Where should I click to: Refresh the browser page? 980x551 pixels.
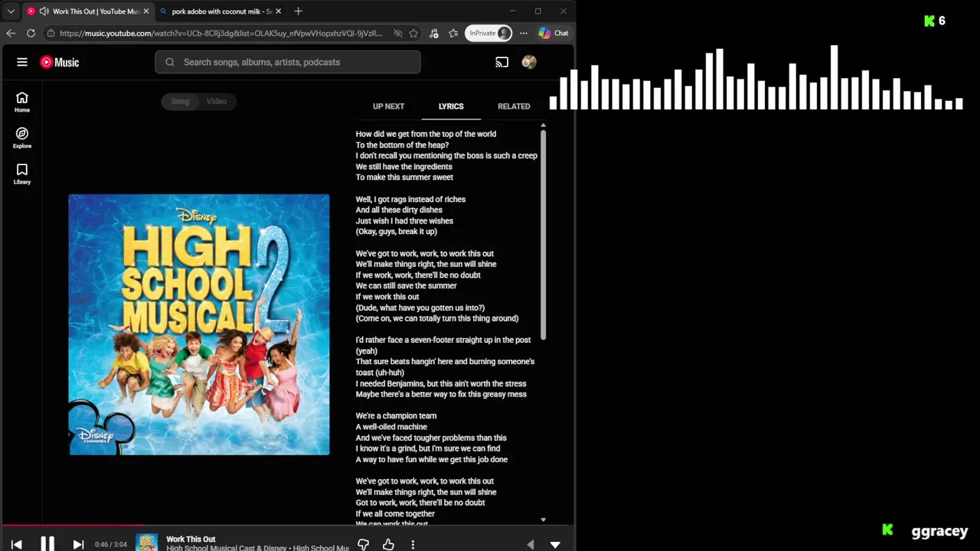coord(31,33)
